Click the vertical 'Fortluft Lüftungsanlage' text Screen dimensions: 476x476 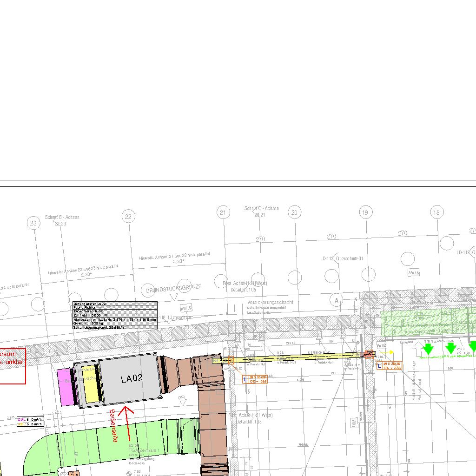point(413,381)
